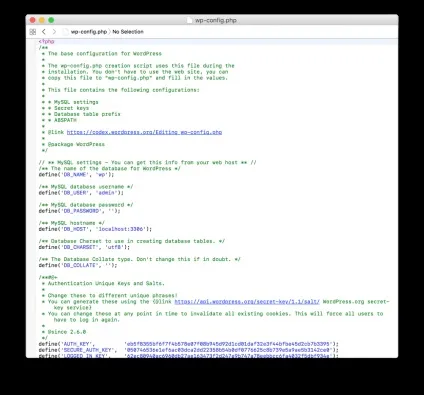Open the related items grid icon

pos(33,32)
